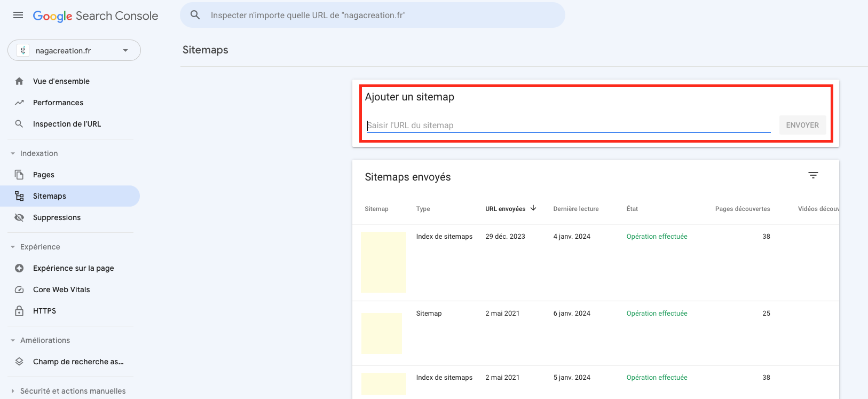Open the filter icon for Sitemaps envoyés
868x399 pixels.
click(813, 175)
